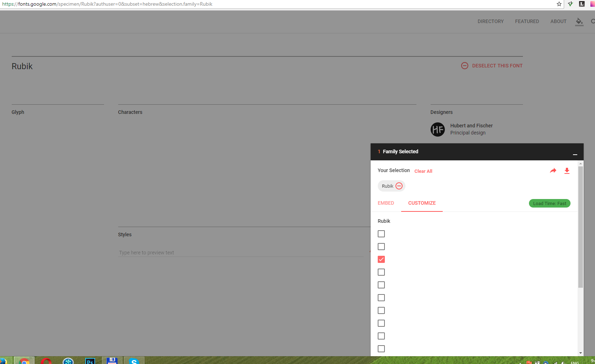Tick the checkbox just above the checked one
595x364 pixels.
pos(381,247)
